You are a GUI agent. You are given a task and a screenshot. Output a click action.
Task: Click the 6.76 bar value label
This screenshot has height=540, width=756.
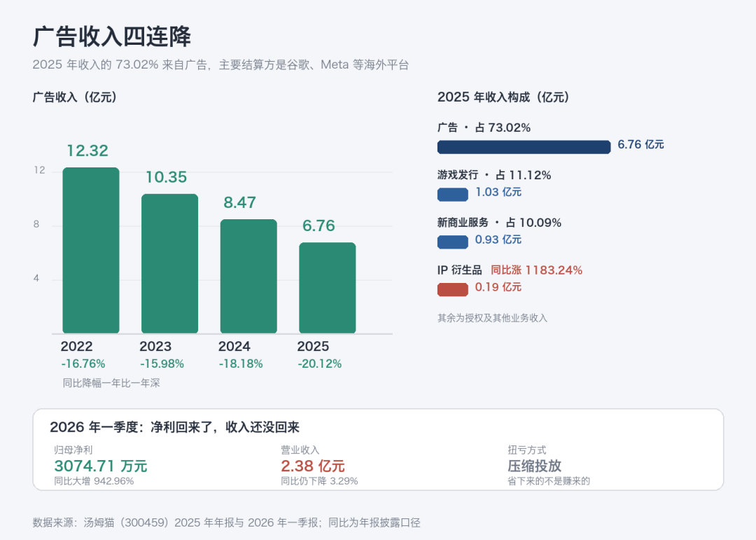[x=318, y=226]
